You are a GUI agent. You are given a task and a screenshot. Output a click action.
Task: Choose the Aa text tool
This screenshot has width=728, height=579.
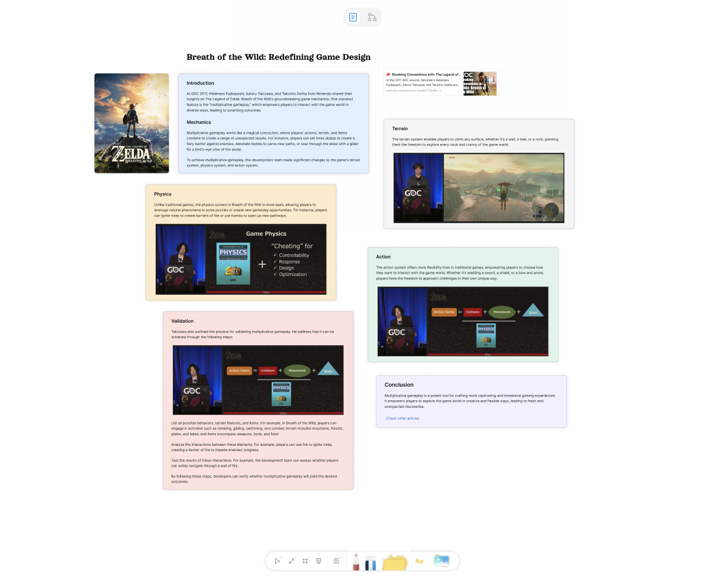point(419,561)
